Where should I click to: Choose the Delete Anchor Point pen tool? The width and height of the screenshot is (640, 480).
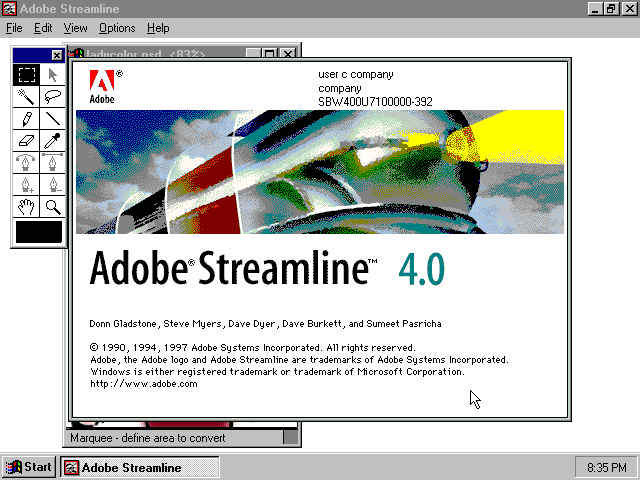tap(53, 185)
